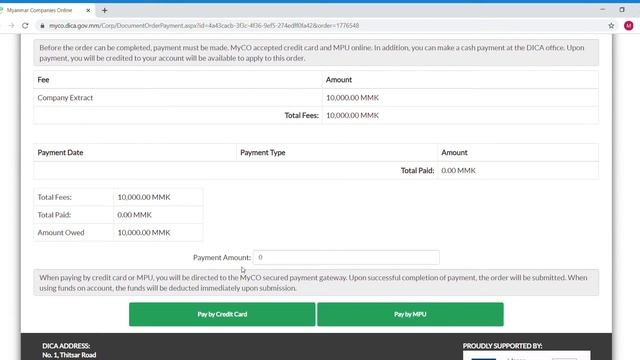Screen dimensions: 640x360
Task: Click the No. 1, Thitsar Road address text
Action: 69,355
